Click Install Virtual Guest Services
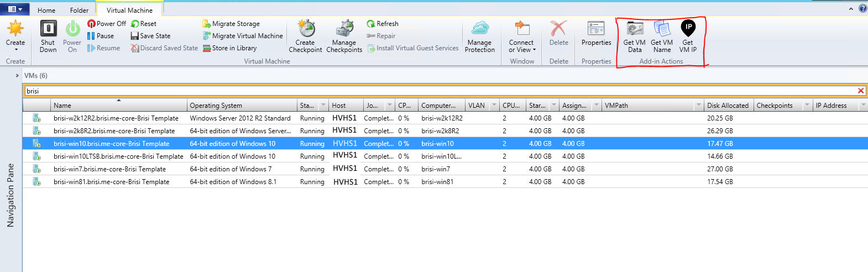 pyautogui.click(x=413, y=48)
